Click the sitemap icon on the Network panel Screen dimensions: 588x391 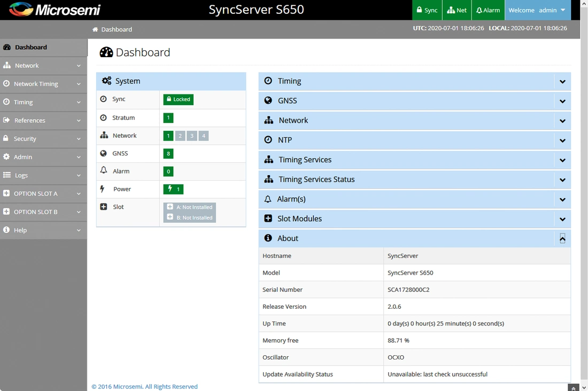tap(269, 120)
